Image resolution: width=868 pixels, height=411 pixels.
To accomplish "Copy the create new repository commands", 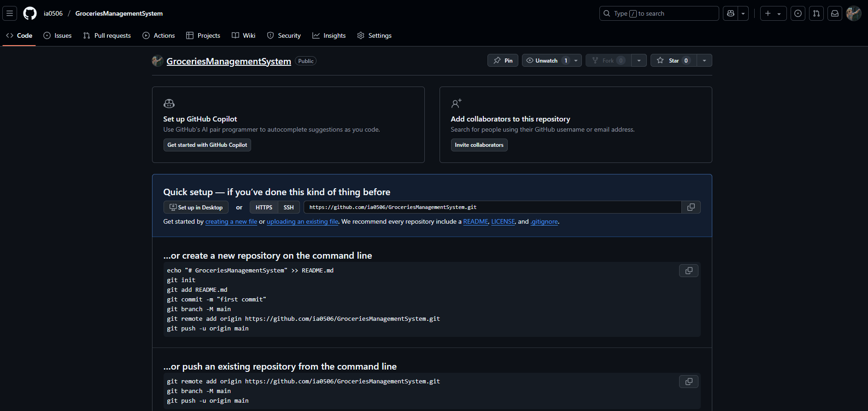I will (689, 271).
